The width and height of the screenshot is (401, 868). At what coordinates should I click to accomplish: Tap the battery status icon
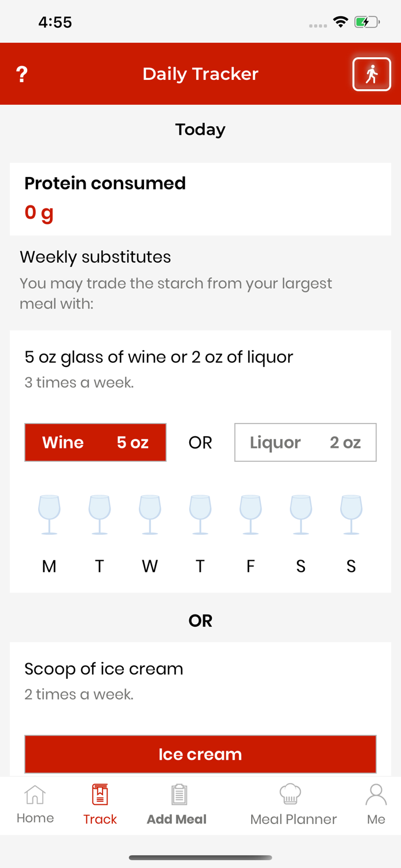pos(367,23)
